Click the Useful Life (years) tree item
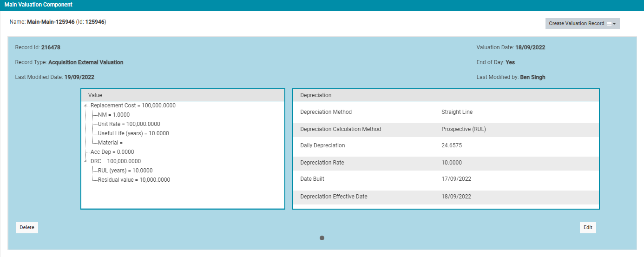The width and height of the screenshot is (644, 257). tap(133, 133)
